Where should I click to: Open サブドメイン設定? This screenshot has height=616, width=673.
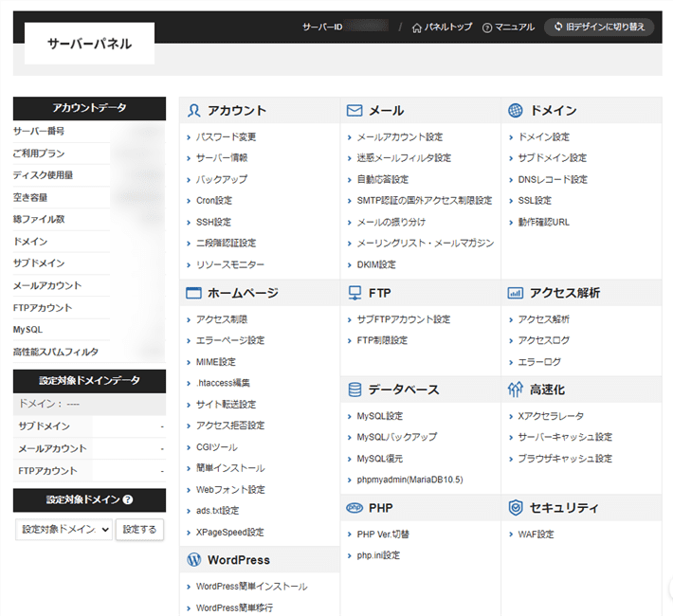click(552, 158)
